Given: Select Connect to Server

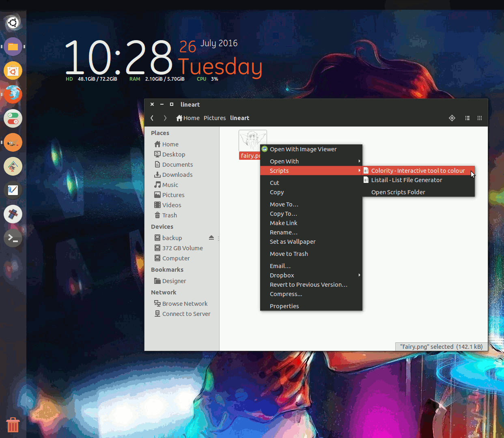Looking at the screenshot, I should pos(182,314).
